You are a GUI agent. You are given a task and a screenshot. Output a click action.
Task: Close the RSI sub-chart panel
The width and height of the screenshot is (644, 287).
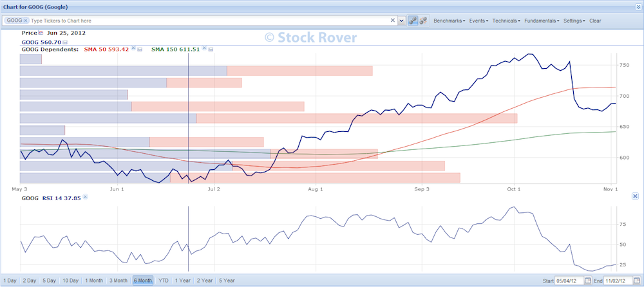click(634, 197)
